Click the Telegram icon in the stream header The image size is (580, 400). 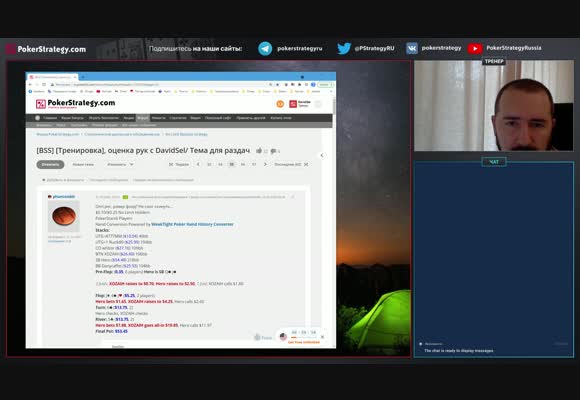pyautogui.click(x=265, y=48)
